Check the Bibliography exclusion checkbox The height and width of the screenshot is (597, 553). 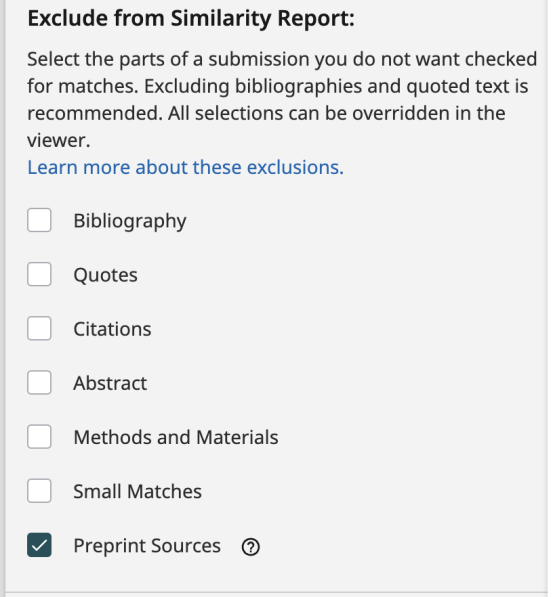tap(39, 220)
